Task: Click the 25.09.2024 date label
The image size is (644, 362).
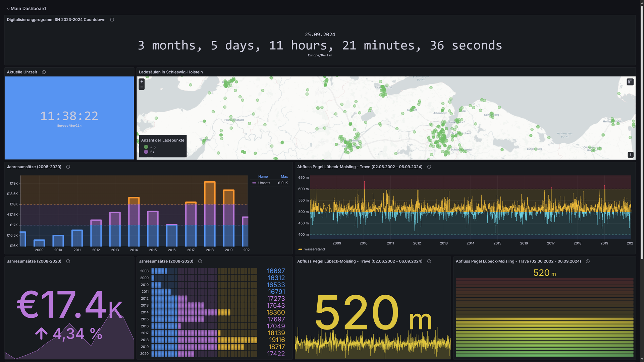Action: point(320,35)
